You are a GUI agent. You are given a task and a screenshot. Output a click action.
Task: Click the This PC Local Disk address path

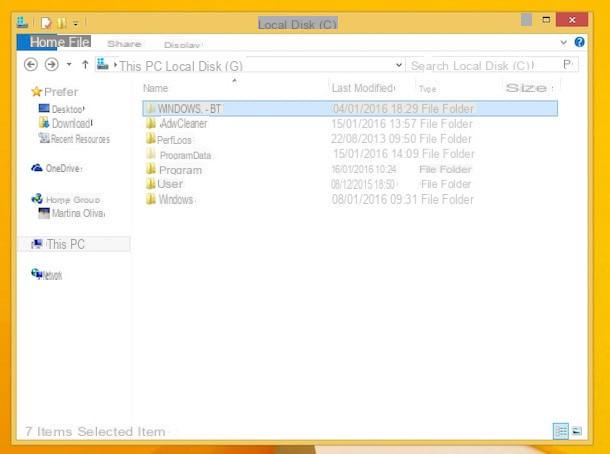pos(181,67)
